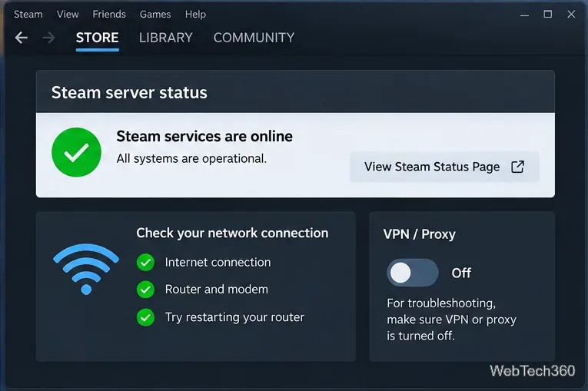The image size is (588, 391).
Task: Toggle the VPN / Proxy switch
Action: pos(413,273)
